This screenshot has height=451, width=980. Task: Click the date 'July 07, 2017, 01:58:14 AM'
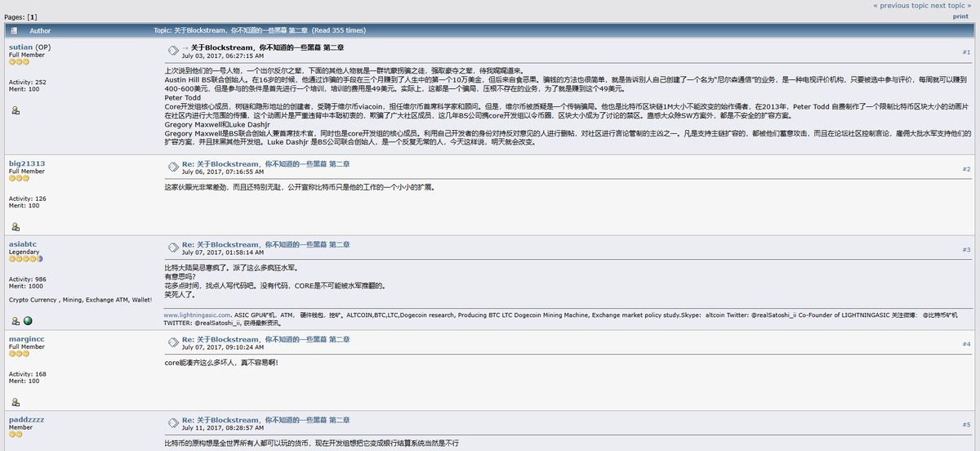click(x=223, y=252)
